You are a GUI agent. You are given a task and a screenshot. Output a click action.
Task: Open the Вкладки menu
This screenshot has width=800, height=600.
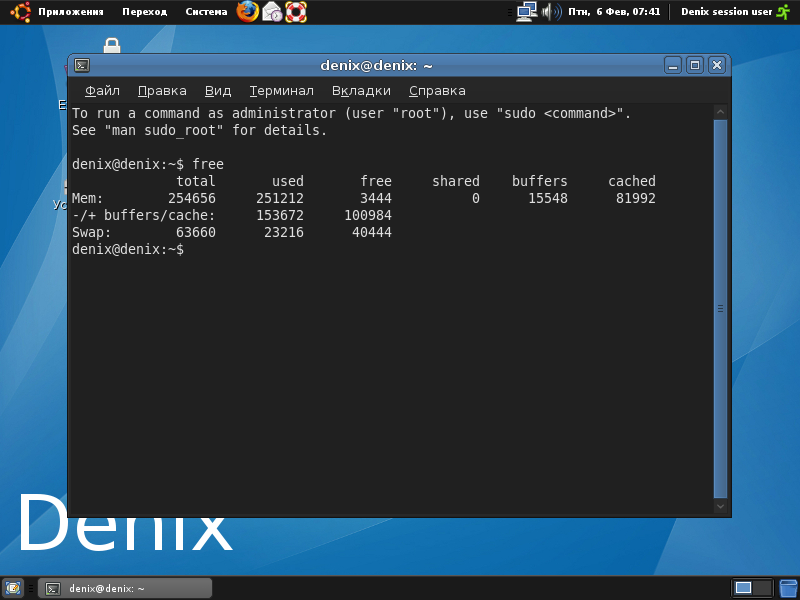[361, 91]
